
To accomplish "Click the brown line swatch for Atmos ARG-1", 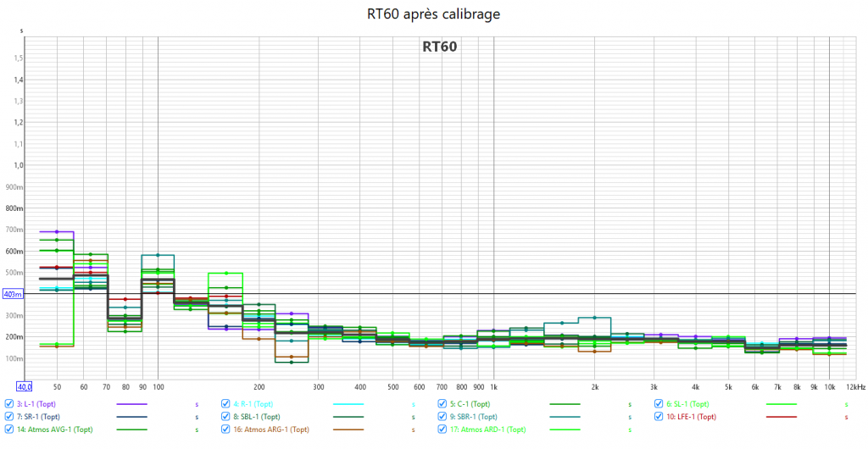I will click(348, 430).
